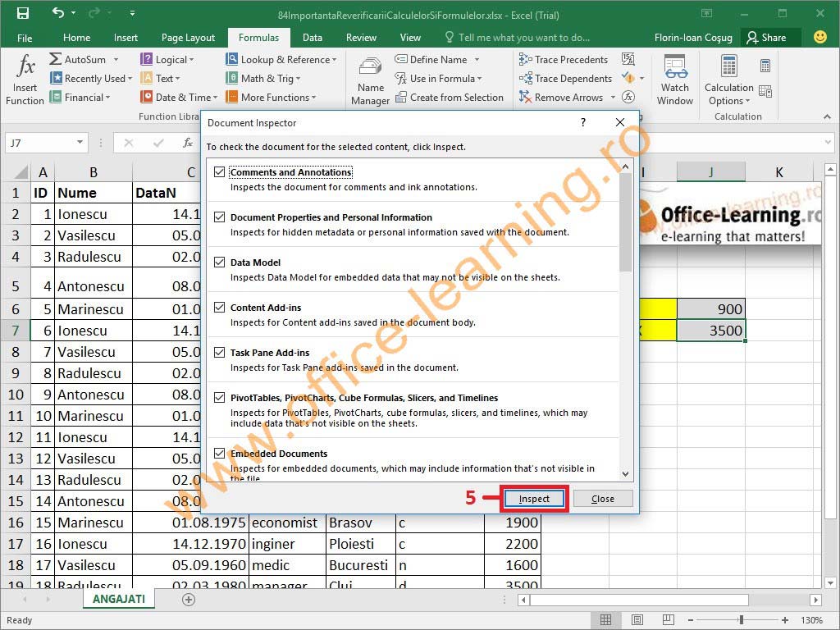
Task: Click the Undo arrow icon
Action: pos(58,13)
